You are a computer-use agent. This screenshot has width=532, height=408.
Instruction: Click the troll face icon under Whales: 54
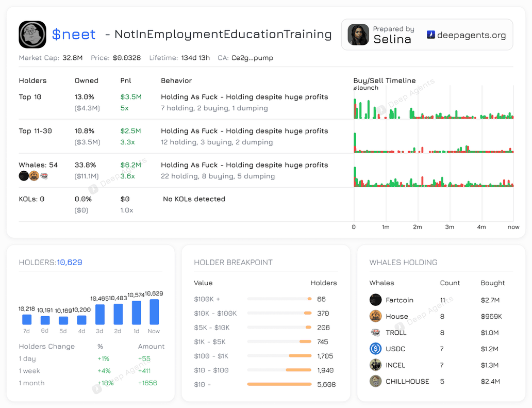tap(44, 176)
